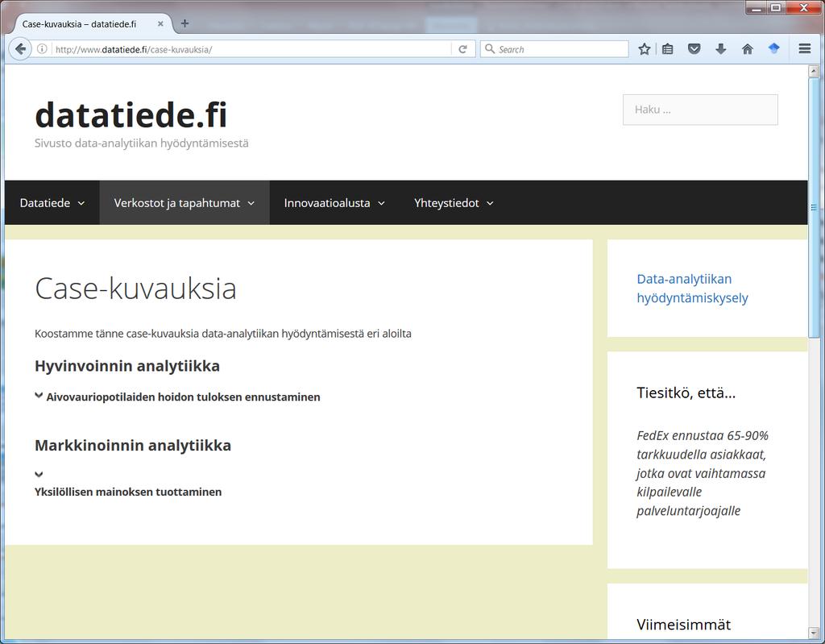Focus the Haku site search field
Screen dimensions: 825x644
tap(700, 110)
